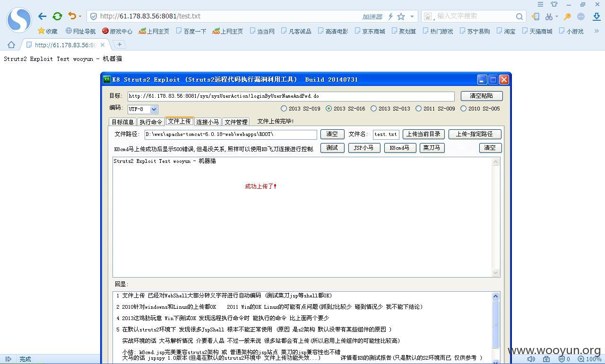Click the round chat bubble icon

click(x=581, y=17)
